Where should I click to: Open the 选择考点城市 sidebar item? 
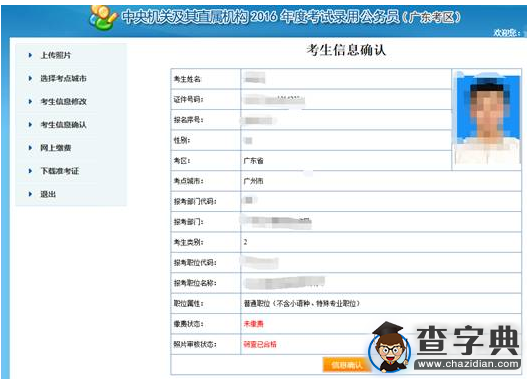[64, 78]
